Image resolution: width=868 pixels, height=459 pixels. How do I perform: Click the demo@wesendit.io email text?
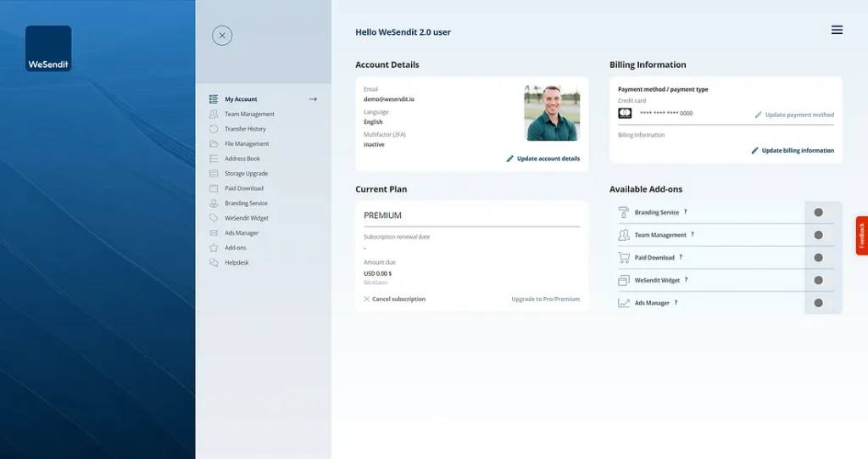pos(388,99)
